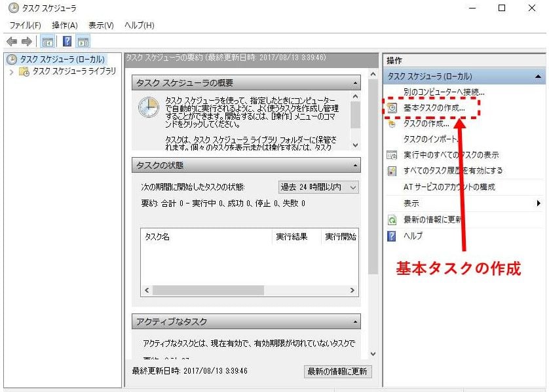549x392 pixels.
Task: Click 別のコンピューターへ接続... in the actions pane
Action: pyautogui.click(x=444, y=92)
